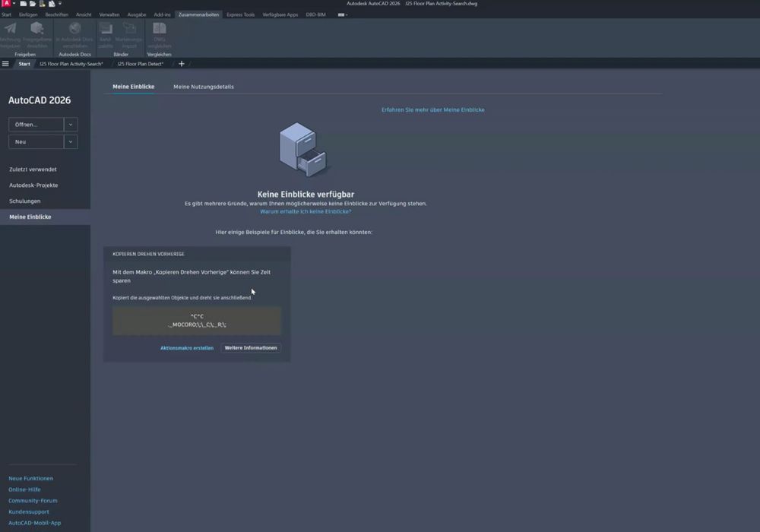Click the Markierungsimport ribbon icon

pyautogui.click(x=129, y=30)
